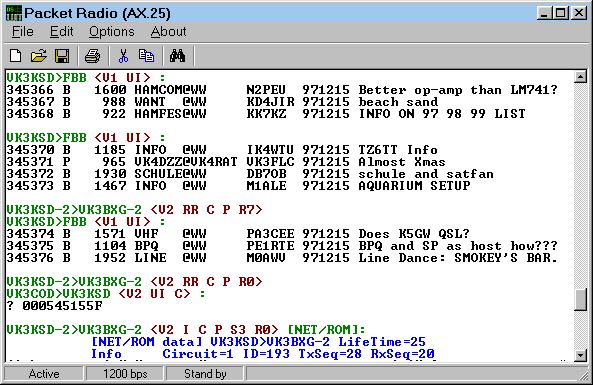Click the 1200 bps status bar entry
Viewport: 593px width, 385px height.
[125, 374]
